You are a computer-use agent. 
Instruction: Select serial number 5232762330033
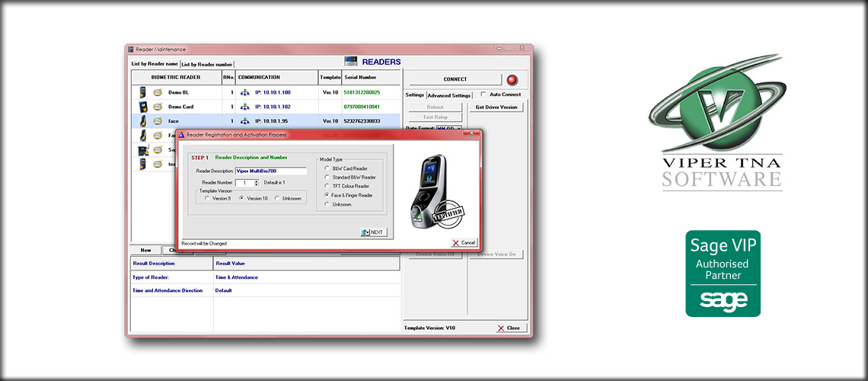tap(362, 120)
